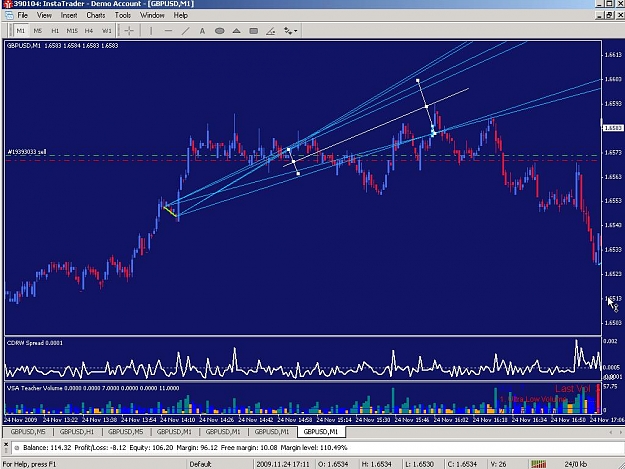Click the Default profile in status bar
Viewport: 625px width, 469px height.
200,464
